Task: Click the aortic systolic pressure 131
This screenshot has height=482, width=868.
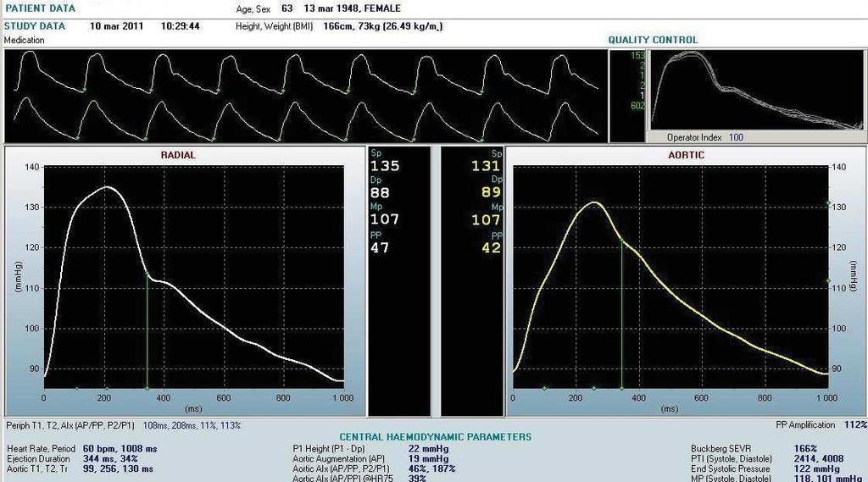Action: 486,166
